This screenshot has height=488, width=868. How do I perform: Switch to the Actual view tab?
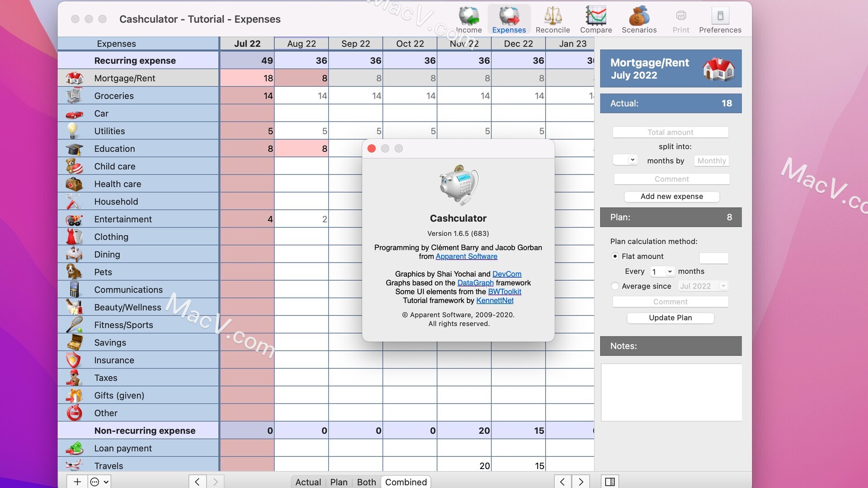308,482
